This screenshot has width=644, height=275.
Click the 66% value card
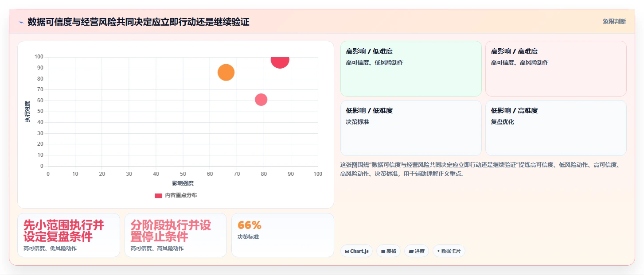(282, 235)
